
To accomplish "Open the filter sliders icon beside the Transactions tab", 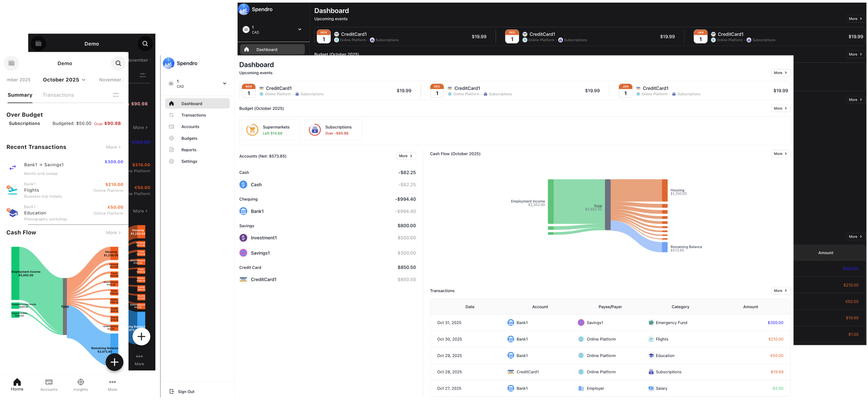I will pyautogui.click(x=116, y=95).
